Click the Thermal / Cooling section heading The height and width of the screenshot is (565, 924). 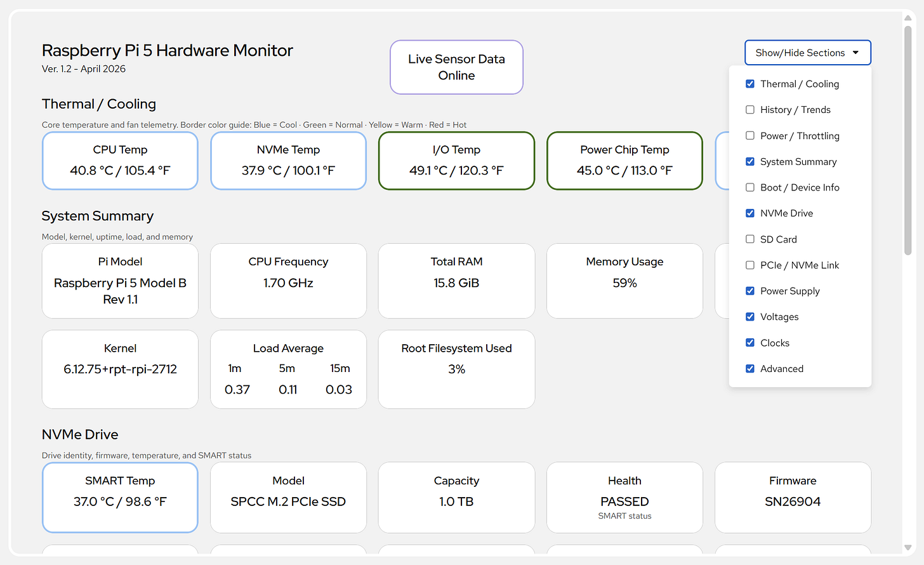click(99, 104)
